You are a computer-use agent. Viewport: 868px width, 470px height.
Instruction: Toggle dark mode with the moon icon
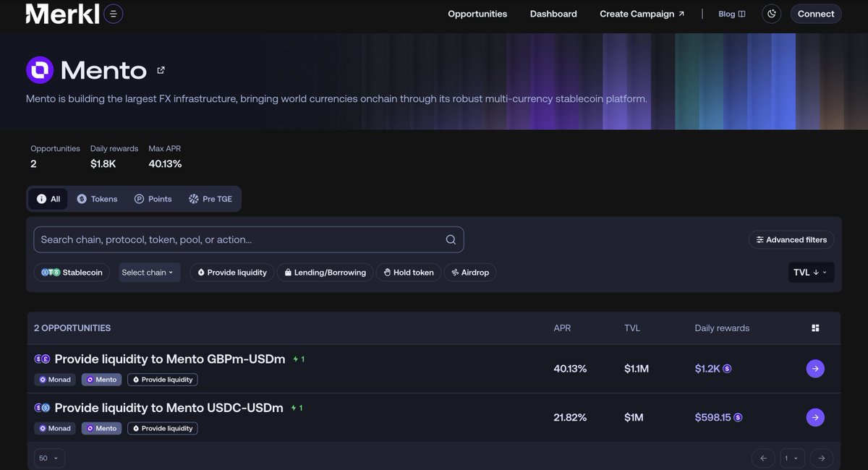pyautogui.click(x=772, y=14)
